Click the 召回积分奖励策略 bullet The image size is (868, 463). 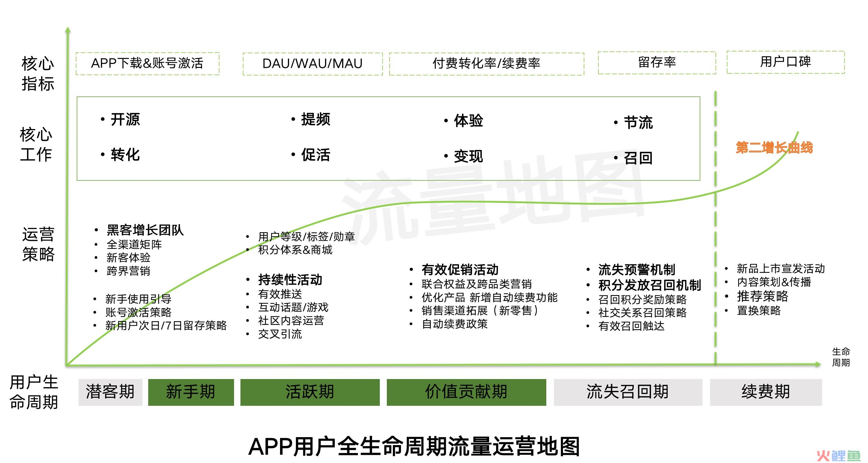tap(642, 299)
